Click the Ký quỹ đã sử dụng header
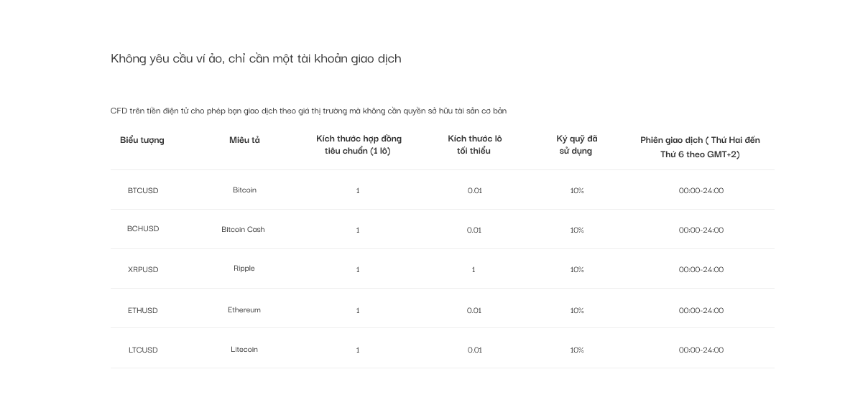The image size is (868, 410). 576,144
